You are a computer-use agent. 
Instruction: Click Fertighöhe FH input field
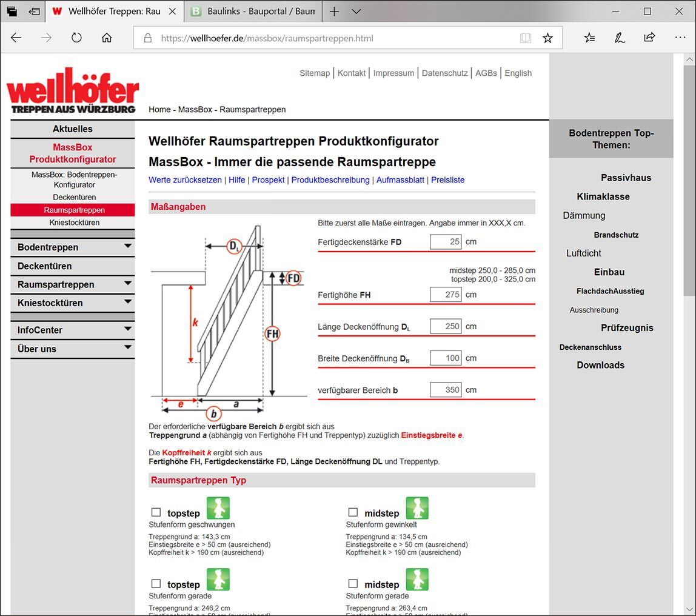[x=446, y=295]
